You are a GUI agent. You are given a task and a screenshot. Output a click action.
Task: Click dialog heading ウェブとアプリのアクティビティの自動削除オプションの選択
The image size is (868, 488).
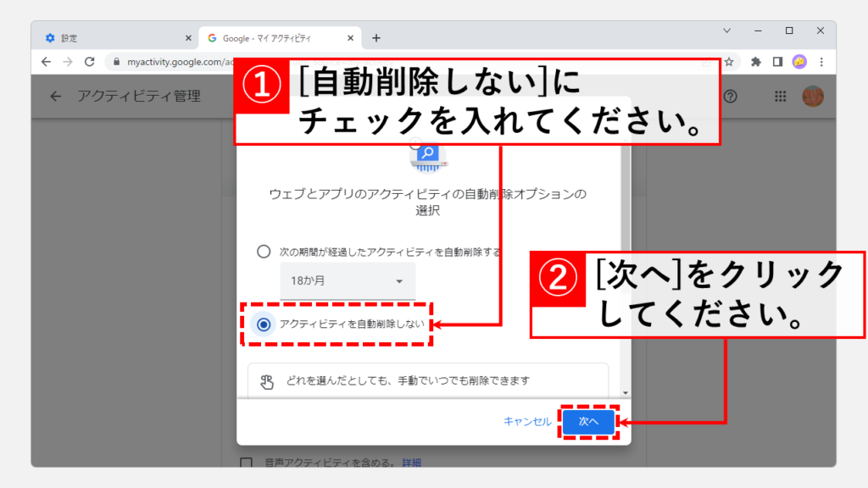427,202
